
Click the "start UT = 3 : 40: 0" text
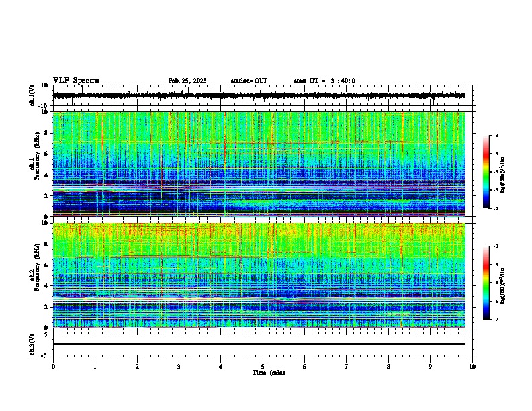[324, 81]
